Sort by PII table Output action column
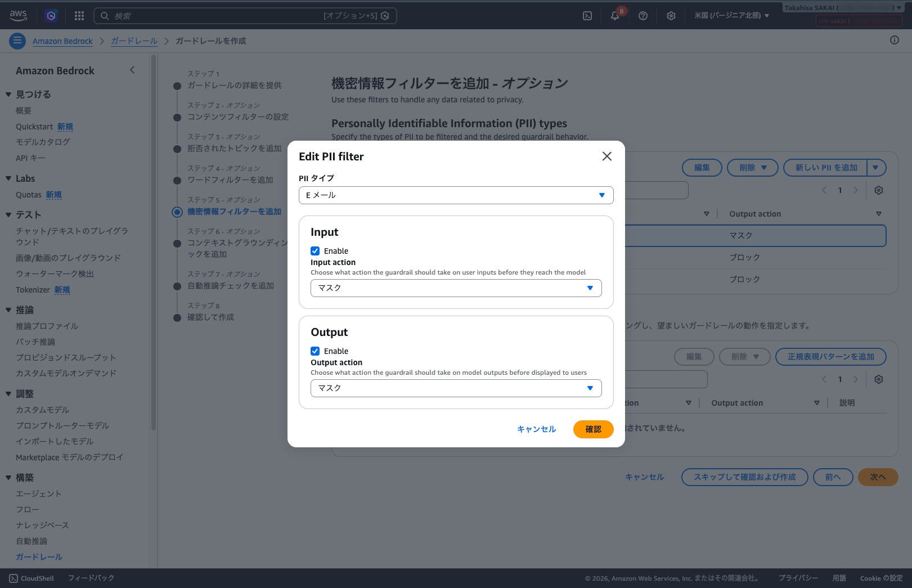 pos(879,214)
